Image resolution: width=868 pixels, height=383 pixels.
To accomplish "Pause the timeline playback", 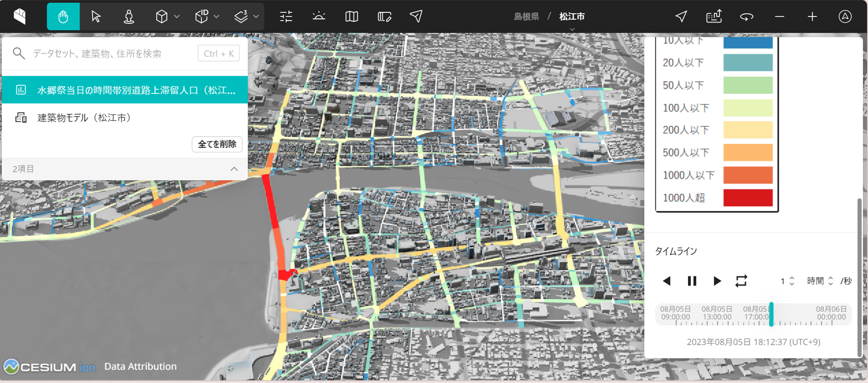I will [692, 281].
